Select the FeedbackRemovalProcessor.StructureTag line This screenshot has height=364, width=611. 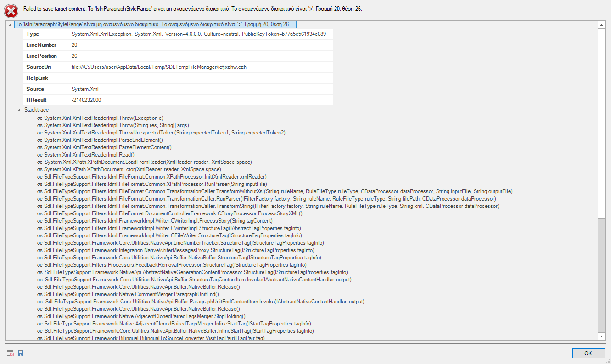pyautogui.click(x=172, y=265)
